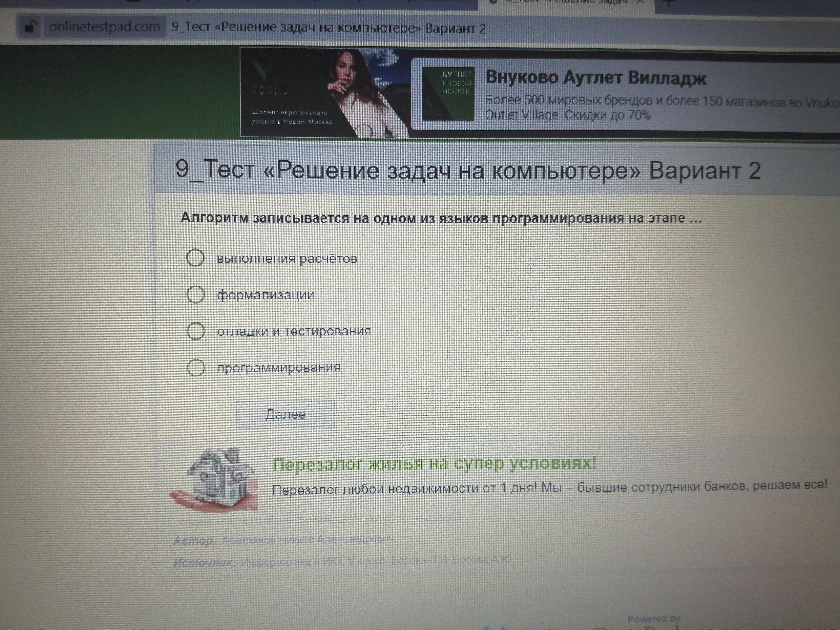
Task: Choose the «программирования» radio option
Action: click(196, 368)
